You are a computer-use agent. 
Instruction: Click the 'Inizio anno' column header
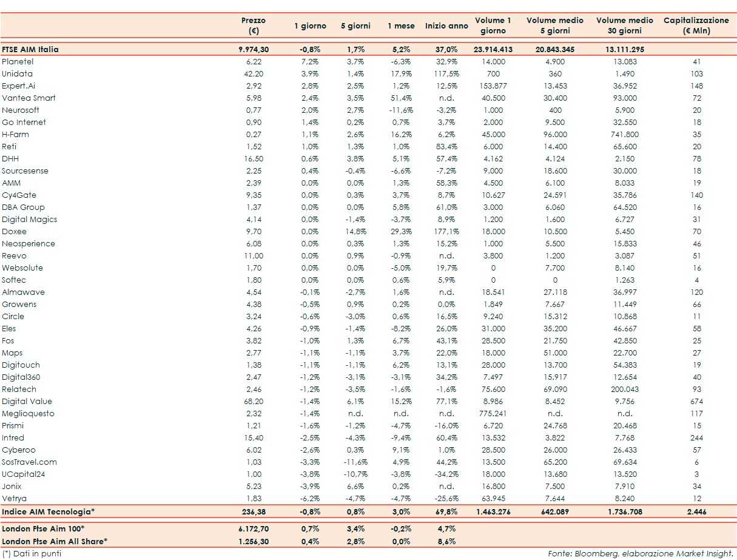[x=446, y=26]
